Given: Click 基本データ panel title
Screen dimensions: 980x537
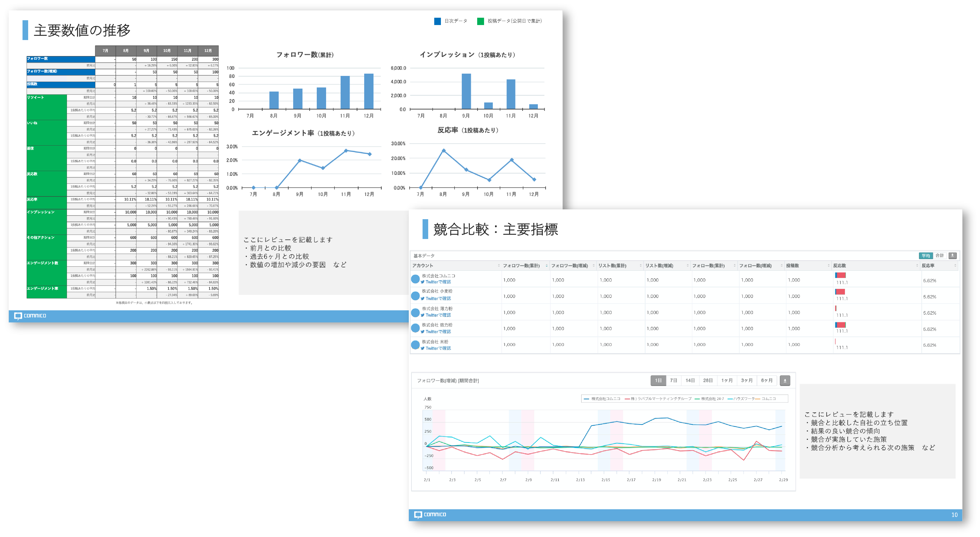Looking at the screenshot, I should 424,256.
